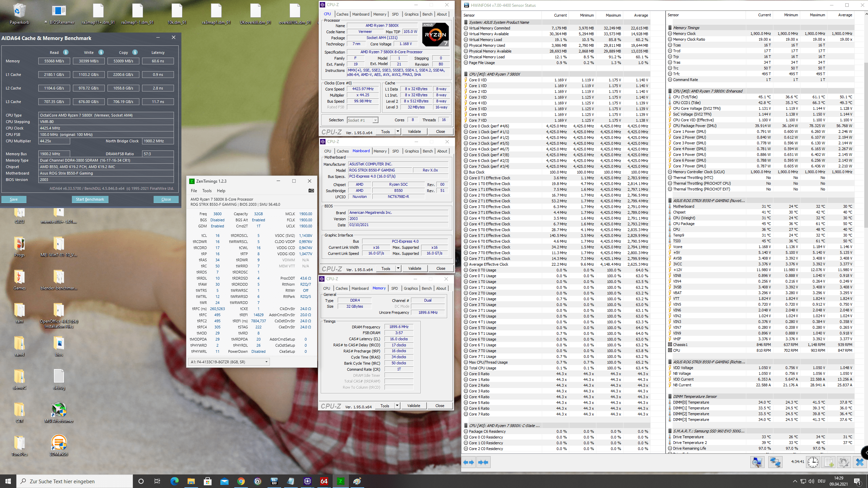Expand hidden system tray icons chevron

coord(795,481)
